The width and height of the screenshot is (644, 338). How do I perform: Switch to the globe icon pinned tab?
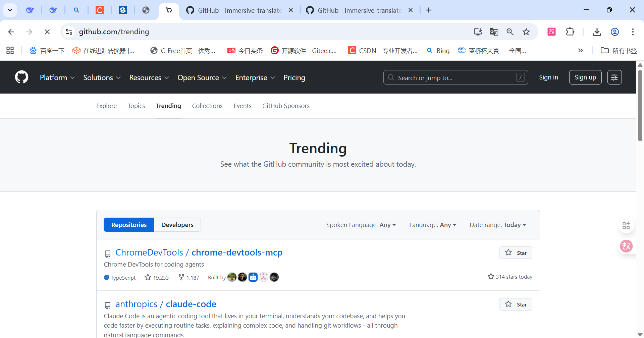click(x=146, y=10)
